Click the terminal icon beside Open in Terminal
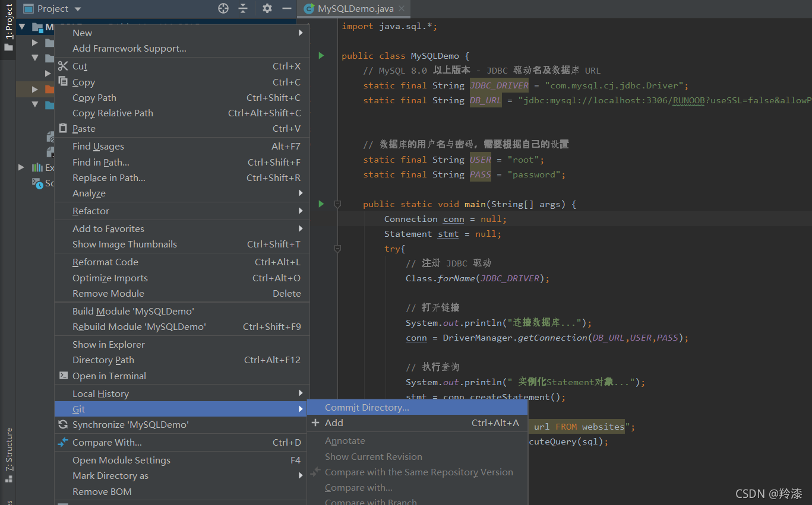 (64, 376)
